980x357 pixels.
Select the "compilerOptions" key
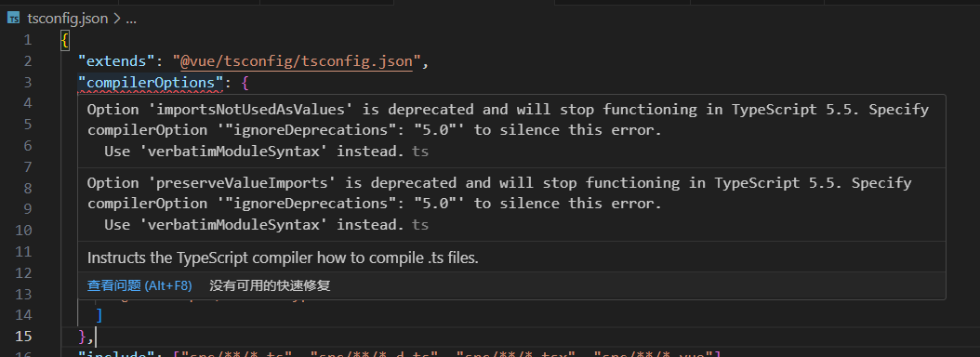coord(151,82)
